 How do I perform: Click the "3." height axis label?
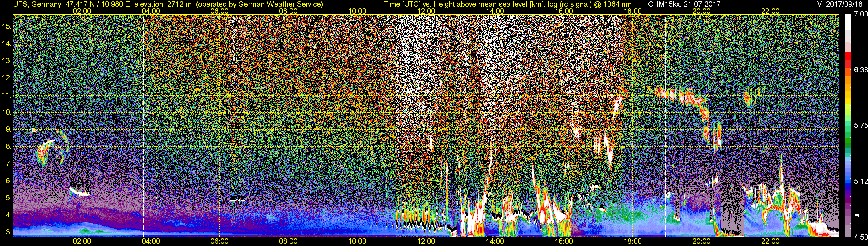(x=8, y=232)
